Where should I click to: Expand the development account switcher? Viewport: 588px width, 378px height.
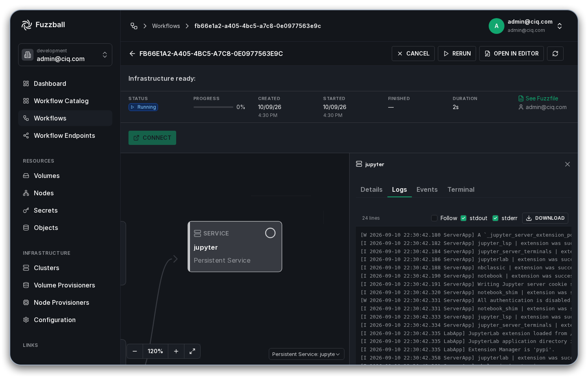(x=65, y=55)
